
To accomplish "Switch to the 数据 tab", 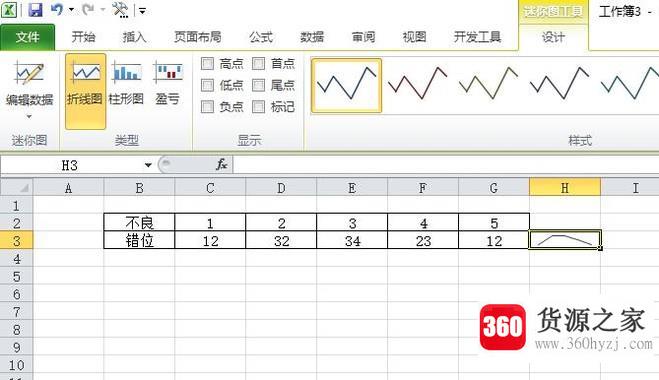I will coord(312,37).
